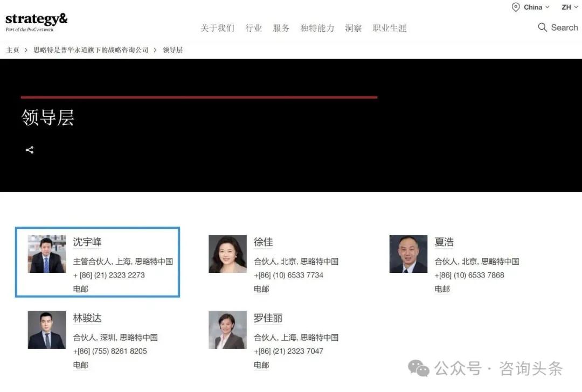The width and height of the screenshot is (582, 392).
Task: Open the 服务 menu
Action: 281,28
